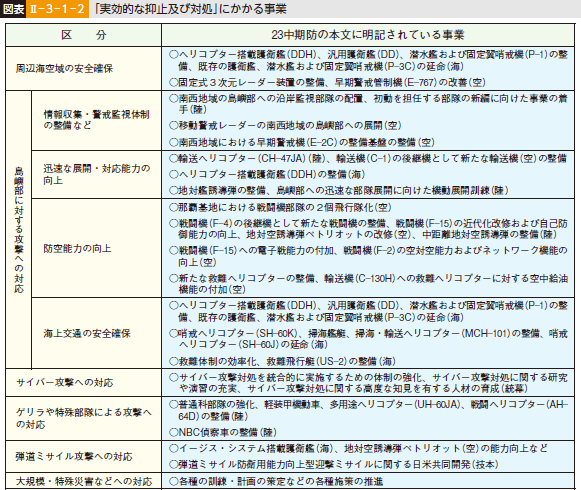Select the 情報収集・警戒監視体制の整備など cell
581x490 pixels.
point(96,120)
